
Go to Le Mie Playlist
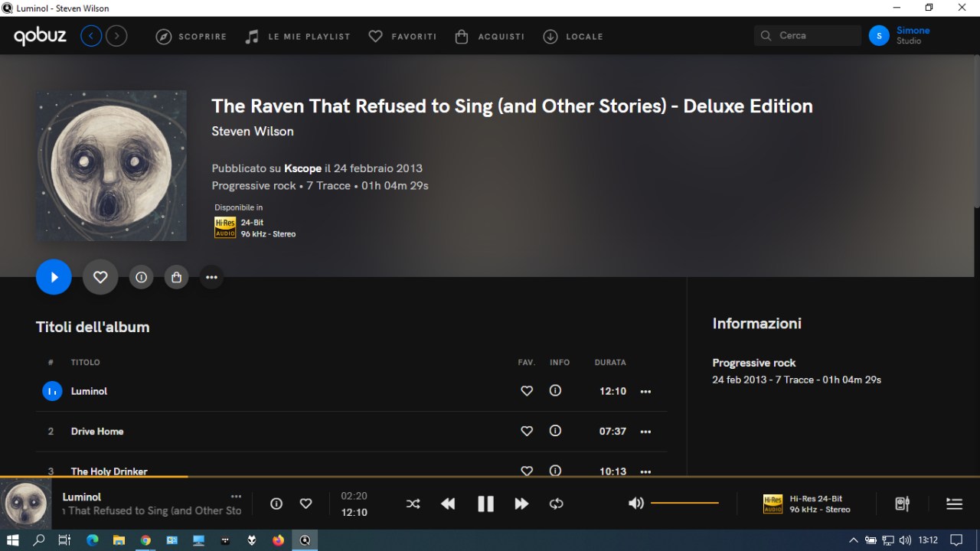click(298, 36)
